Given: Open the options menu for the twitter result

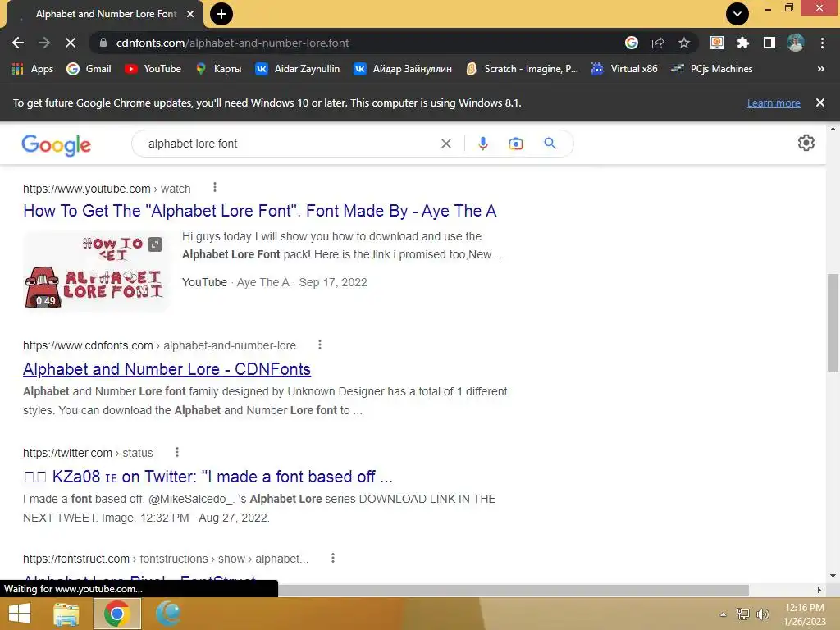Looking at the screenshot, I should coord(177,452).
